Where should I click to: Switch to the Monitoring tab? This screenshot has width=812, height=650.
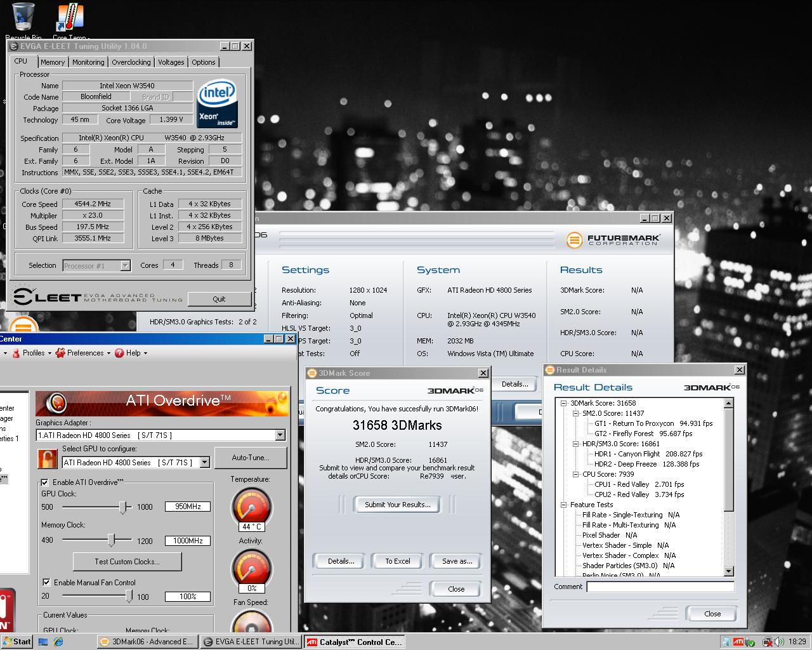coord(88,62)
